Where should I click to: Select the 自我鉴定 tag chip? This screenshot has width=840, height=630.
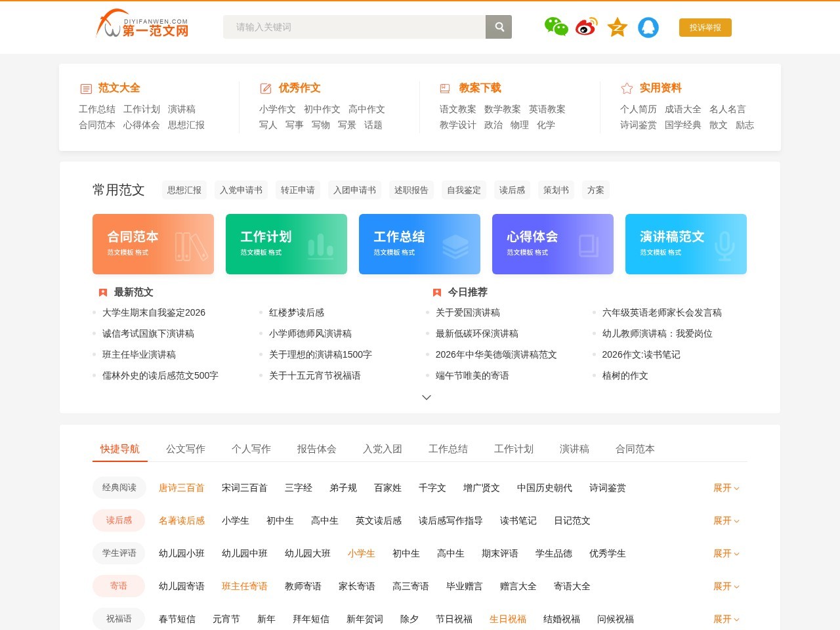point(463,190)
